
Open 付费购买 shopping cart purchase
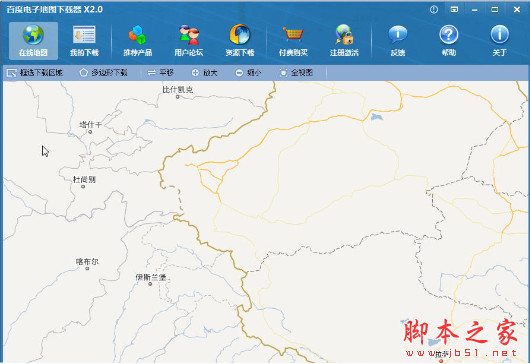coord(293,41)
